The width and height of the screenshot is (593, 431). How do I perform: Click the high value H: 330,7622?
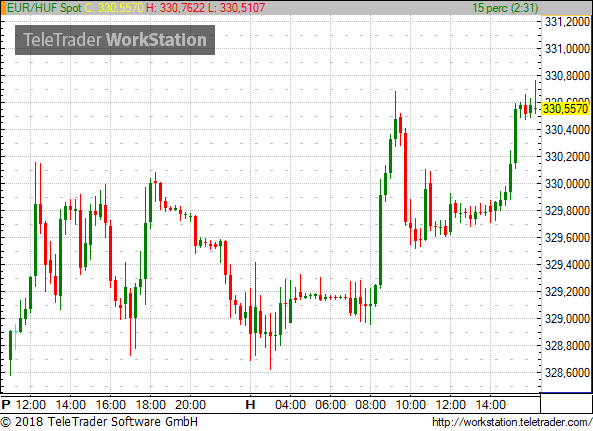click(x=175, y=8)
